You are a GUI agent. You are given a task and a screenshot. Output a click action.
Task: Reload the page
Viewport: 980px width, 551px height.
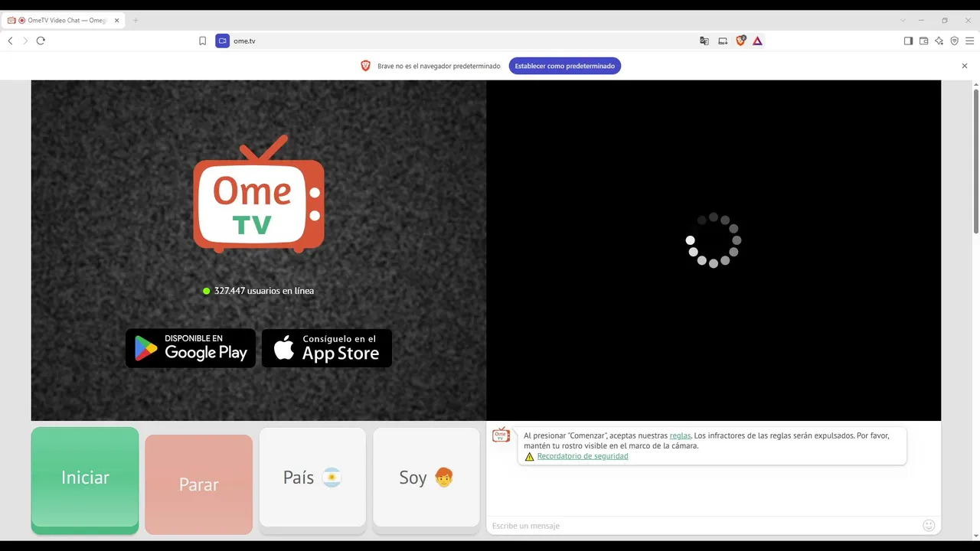click(x=41, y=41)
